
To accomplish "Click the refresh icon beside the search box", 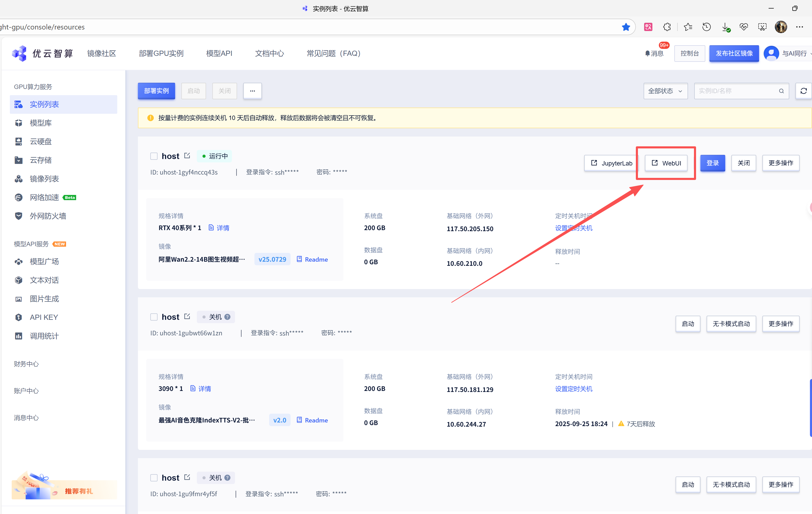I will point(803,91).
